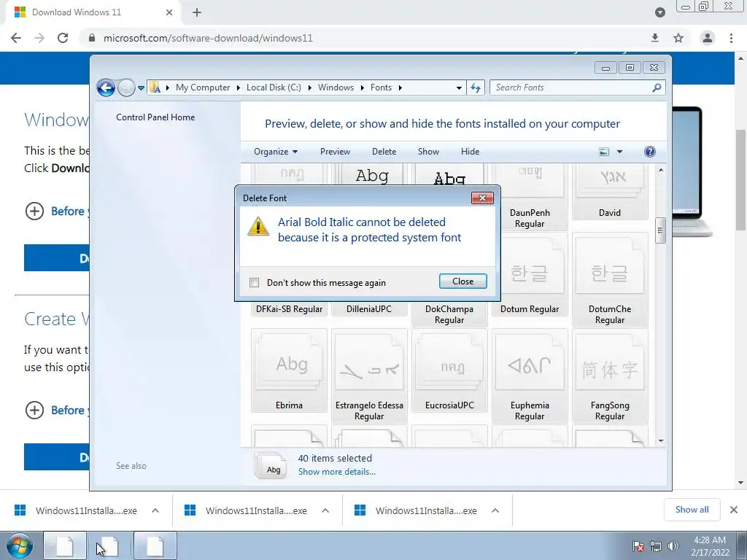Click browser profile avatar icon
The image size is (747, 560).
click(708, 38)
